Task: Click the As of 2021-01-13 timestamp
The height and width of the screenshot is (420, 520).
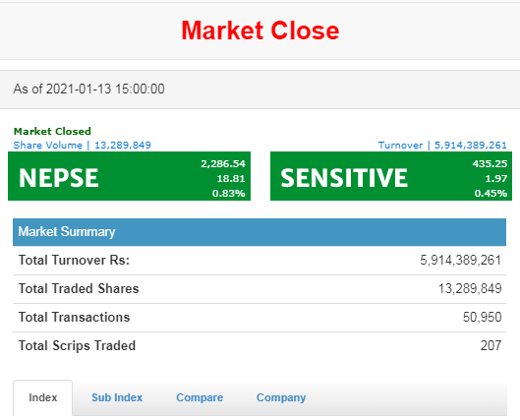Action: click(x=88, y=89)
